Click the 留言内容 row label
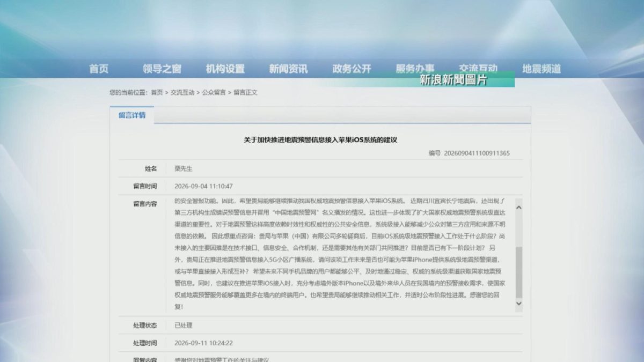Screen dimensions: 644x362 tap(145, 204)
